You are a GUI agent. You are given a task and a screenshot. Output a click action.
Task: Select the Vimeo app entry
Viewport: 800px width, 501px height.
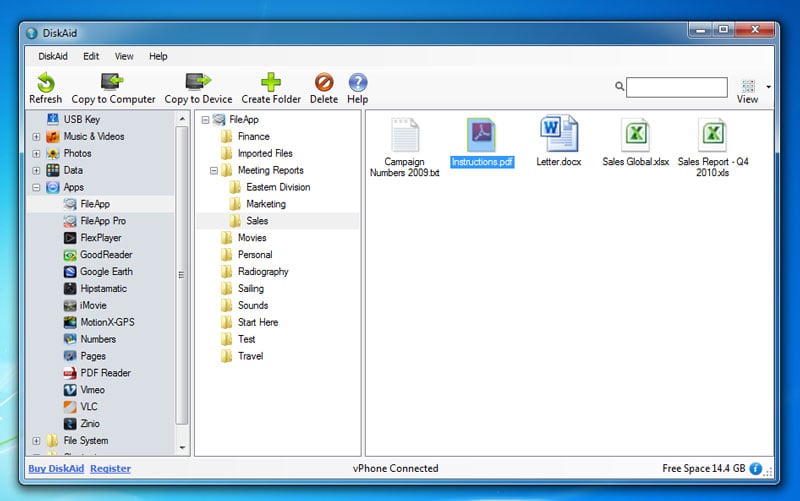(x=84, y=390)
